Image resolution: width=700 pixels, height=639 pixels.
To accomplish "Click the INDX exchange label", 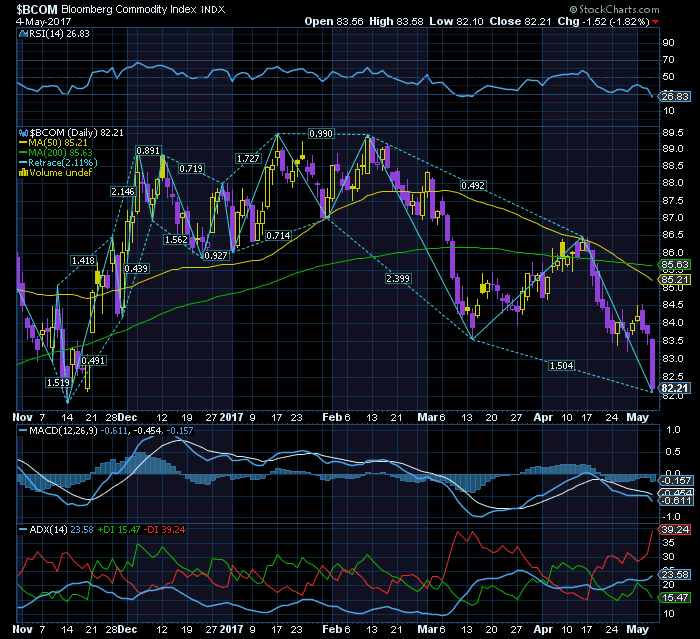I will [213, 9].
